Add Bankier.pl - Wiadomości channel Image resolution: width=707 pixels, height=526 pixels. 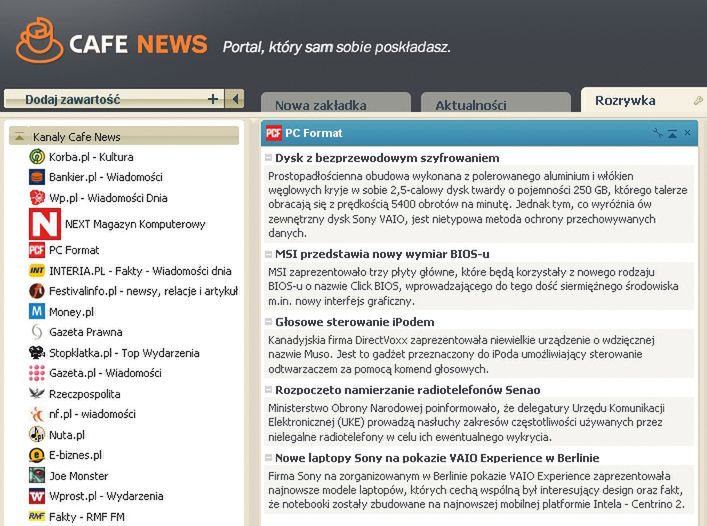point(106,177)
